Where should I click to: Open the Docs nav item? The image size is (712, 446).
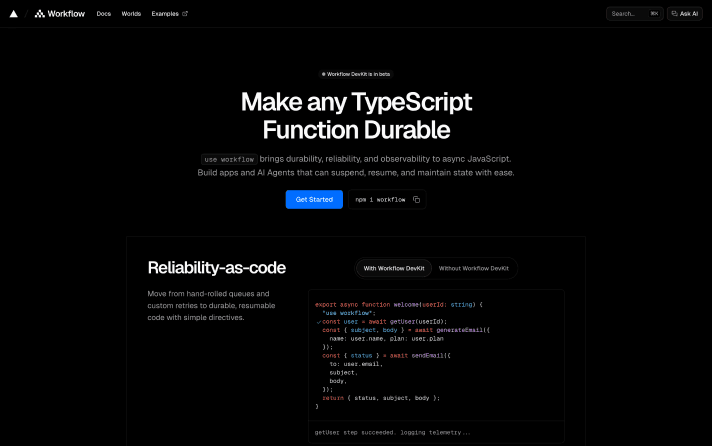tap(104, 14)
